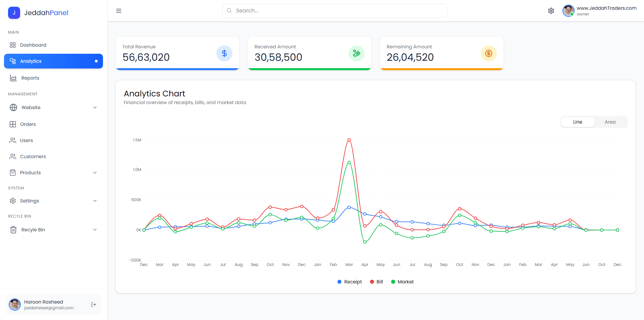Click the JeddahPanel J logo
Screen dimensions: 644x320
tap(14, 13)
